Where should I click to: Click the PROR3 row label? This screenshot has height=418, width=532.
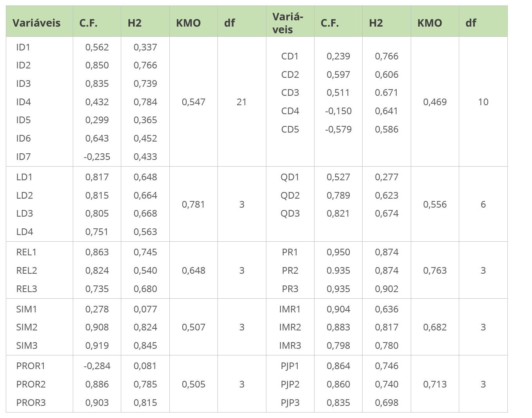pyautogui.click(x=31, y=403)
